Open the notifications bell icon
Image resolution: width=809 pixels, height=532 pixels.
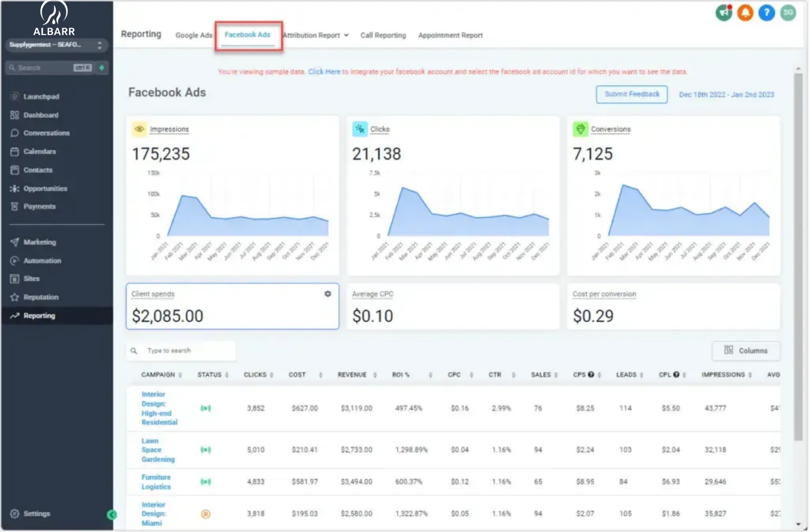coord(745,13)
